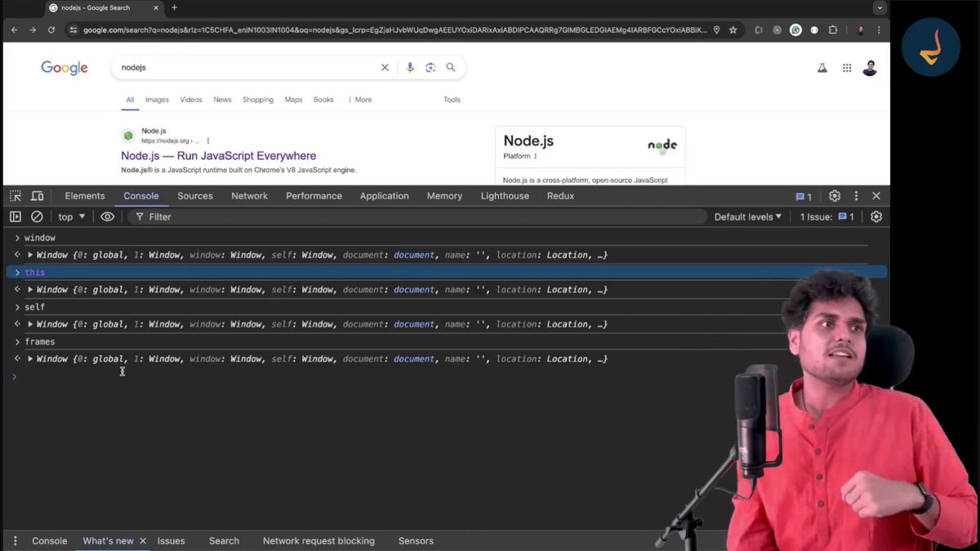
Task: Open Node.js result three-dot options
Action: click(208, 140)
